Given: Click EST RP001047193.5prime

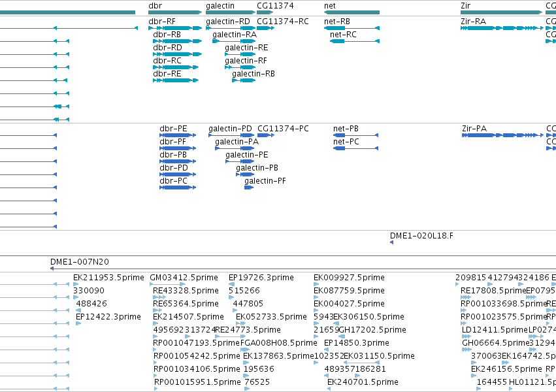Looking at the screenshot, I should pos(197,343).
